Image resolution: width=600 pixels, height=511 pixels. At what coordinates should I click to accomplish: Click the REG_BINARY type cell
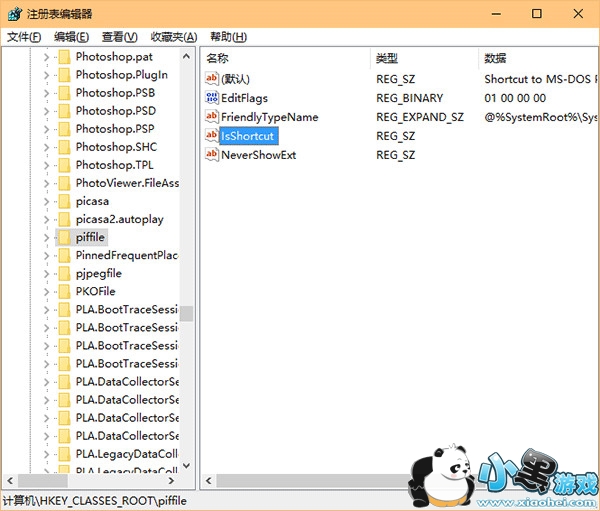pyautogui.click(x=409, y=98)
